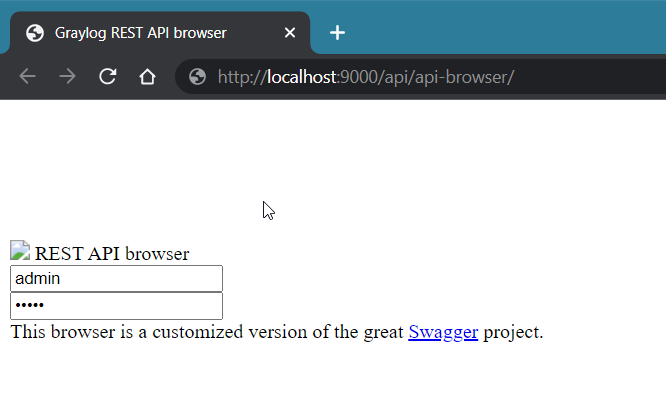Screen dimensions: 666x417
Task: Close the Graylog REST API browser tab
Action: (x=290, y=33)
